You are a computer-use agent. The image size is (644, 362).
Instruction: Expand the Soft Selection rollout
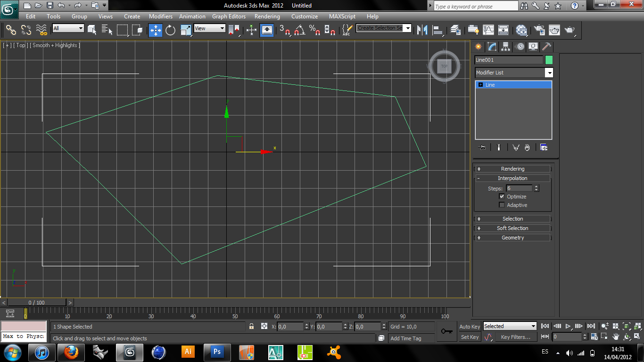512,228
